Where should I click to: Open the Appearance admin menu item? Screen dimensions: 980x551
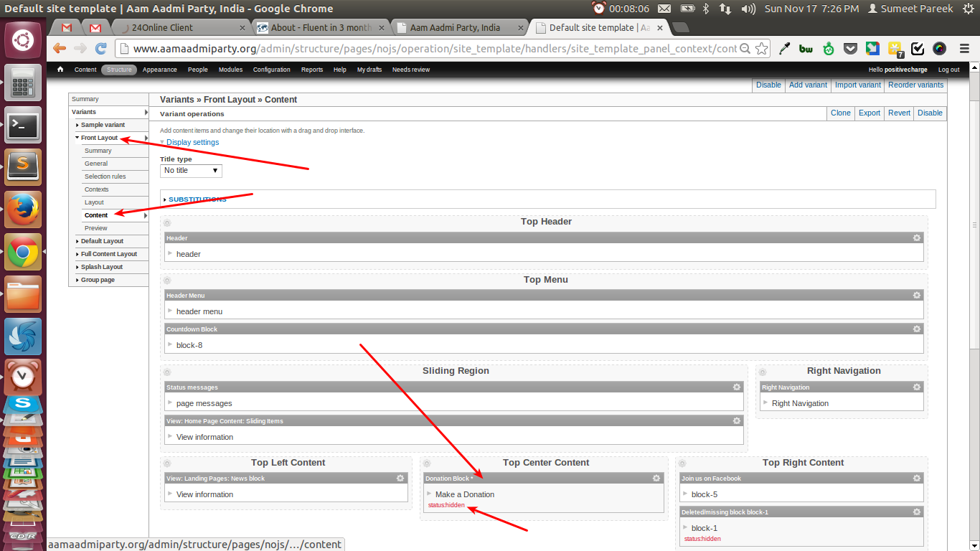159,70
